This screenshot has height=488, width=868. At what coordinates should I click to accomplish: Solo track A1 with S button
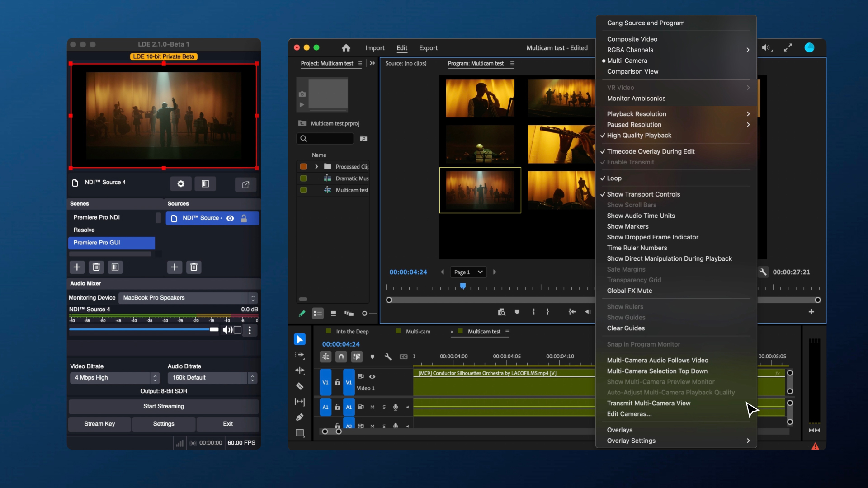(384, 407)
